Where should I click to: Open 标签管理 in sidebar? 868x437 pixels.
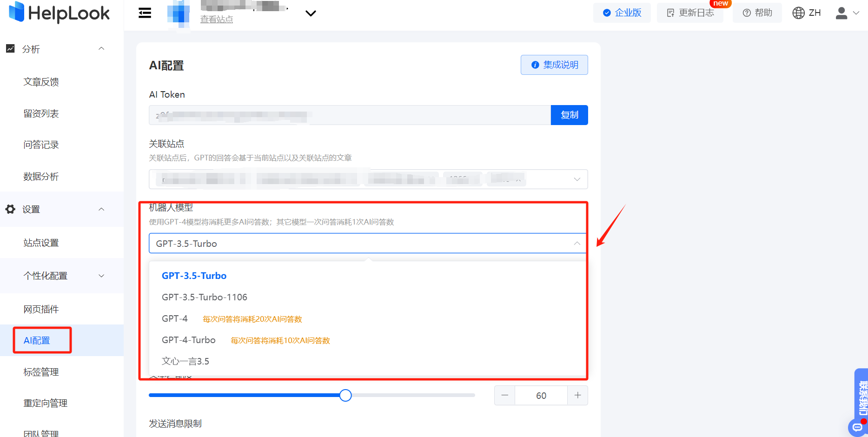pyautogui.click(x=41, y=372)
